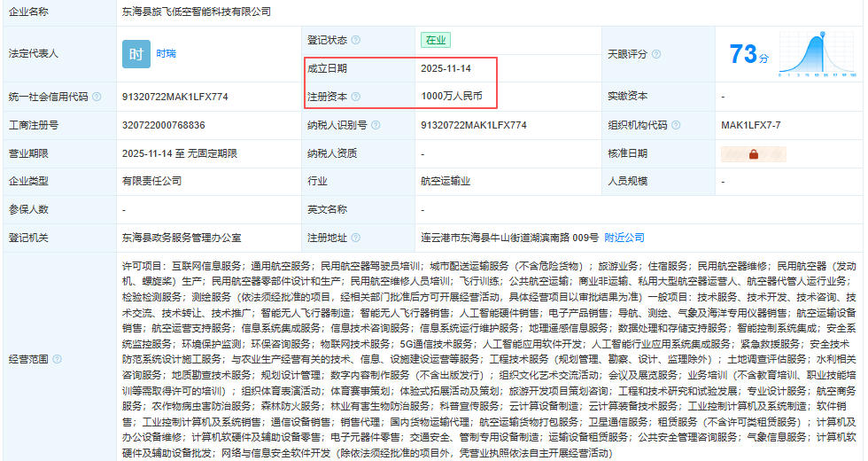Click the blue 时 avatar icon
Viewport: 868px width, 461px height.
pos(136,53)
